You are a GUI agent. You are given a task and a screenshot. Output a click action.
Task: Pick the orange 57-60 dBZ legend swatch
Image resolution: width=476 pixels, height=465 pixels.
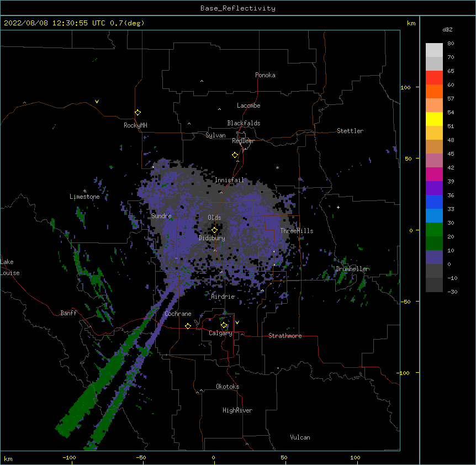point(434,92)
